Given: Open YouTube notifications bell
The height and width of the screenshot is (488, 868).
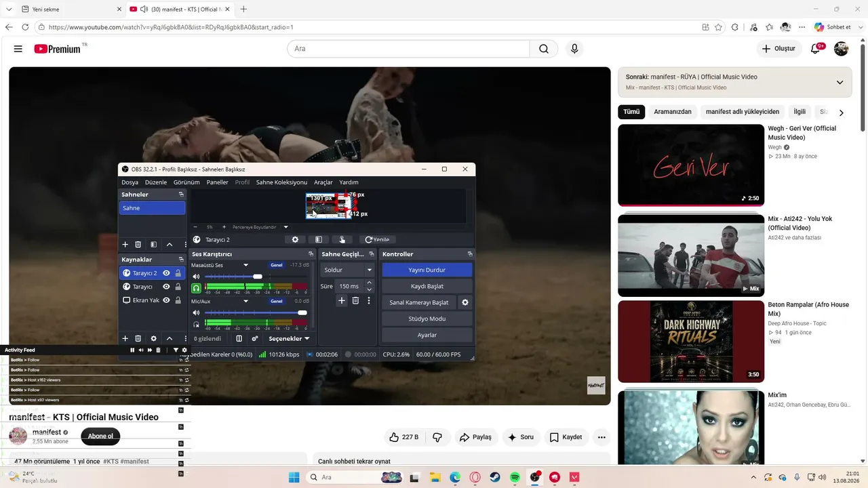Looking at the screenshot, I should (816, 49).
